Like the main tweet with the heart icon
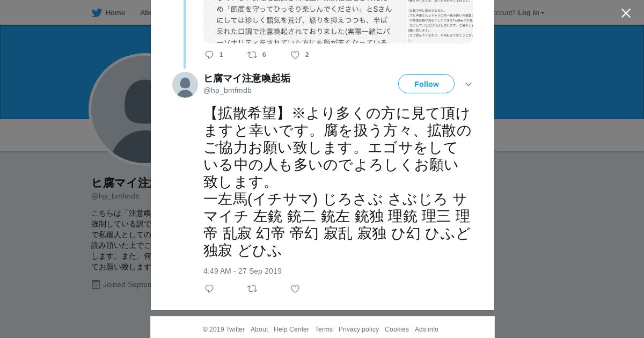The height and width of the screenshot is (338, 644). tap(295, 289)
